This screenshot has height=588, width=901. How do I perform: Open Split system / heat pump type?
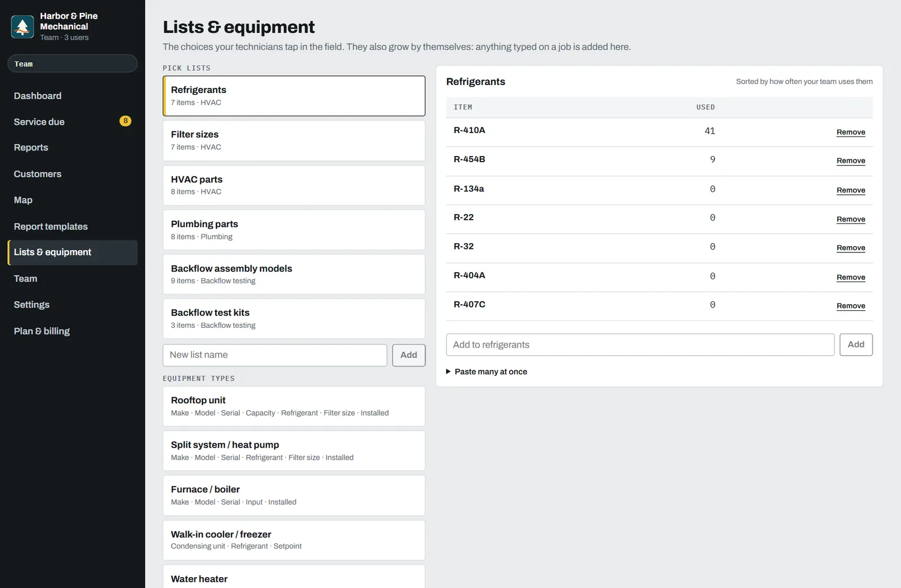(x=294, y=451)
